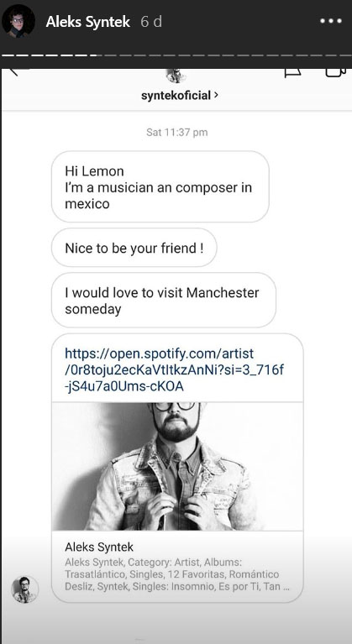The width and height of the screenshot is (352, 644).
Task: Open the three-dot story options menu
Action: click(331, 21)
